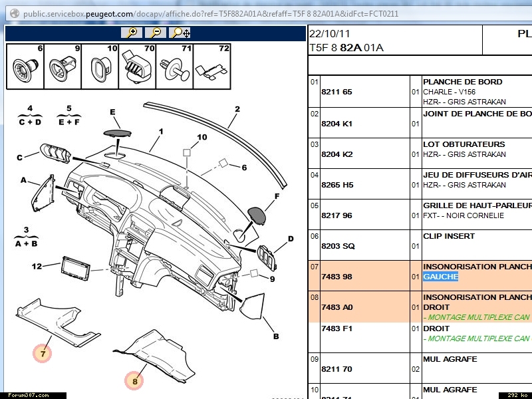Image resolution: width=532 pixels, height=399 pixels.
Task: Select part number 8211 65
Action: (336, 92)
